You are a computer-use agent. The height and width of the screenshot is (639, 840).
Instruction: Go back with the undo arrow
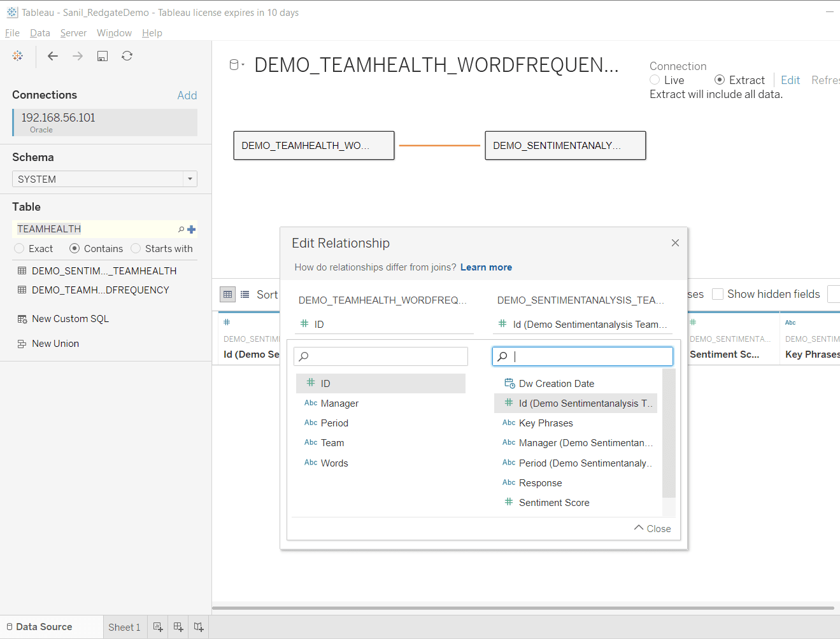53,56
